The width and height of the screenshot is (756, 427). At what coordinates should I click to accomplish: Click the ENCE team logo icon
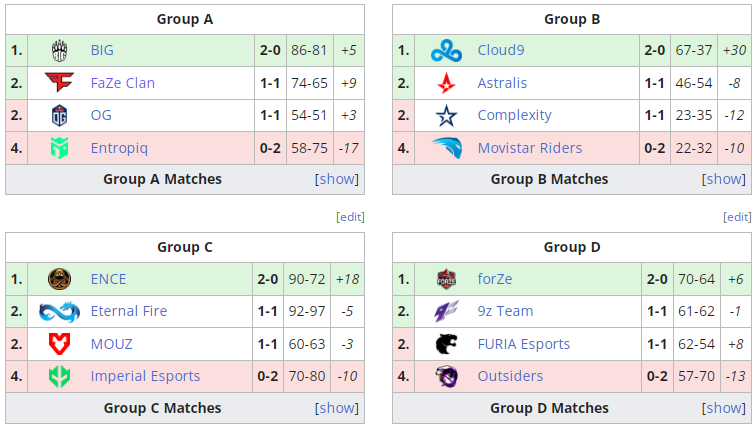click(60, 279)
